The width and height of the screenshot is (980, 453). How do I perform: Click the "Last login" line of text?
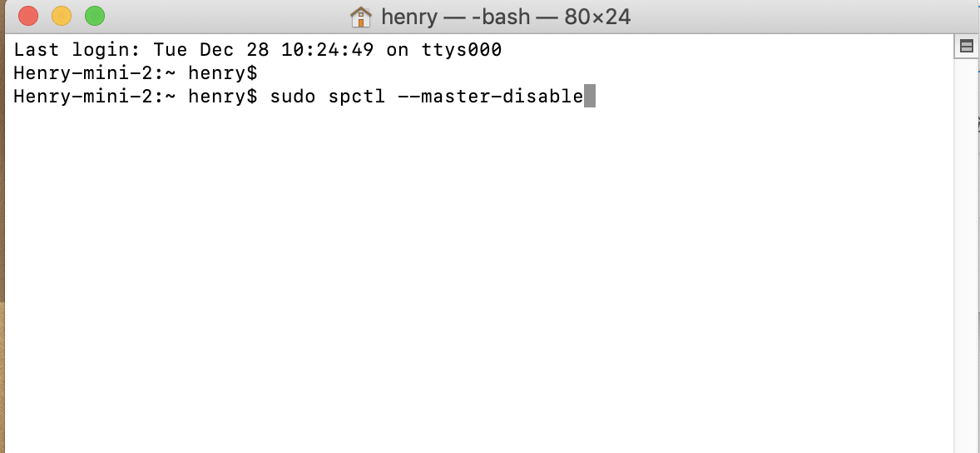click(x=257, y=50)
